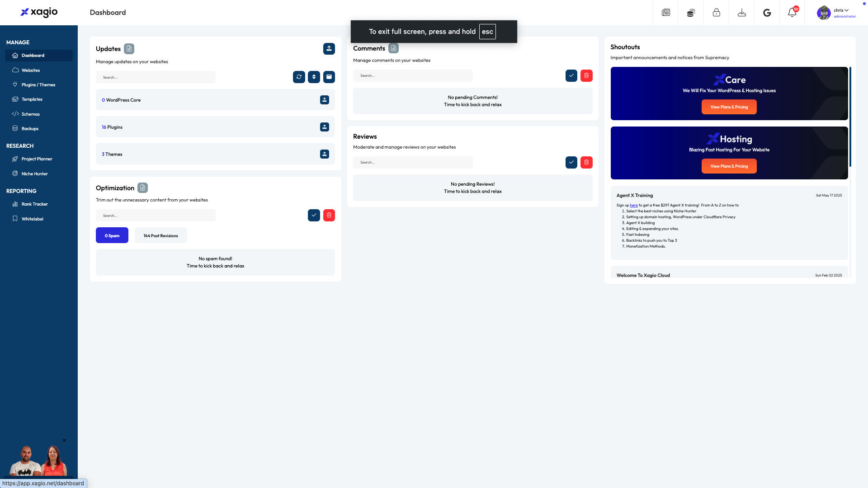Click the window view button in Updates
Image resolution: width=868 pixels, height=488 pixels.
click(329, 77)
